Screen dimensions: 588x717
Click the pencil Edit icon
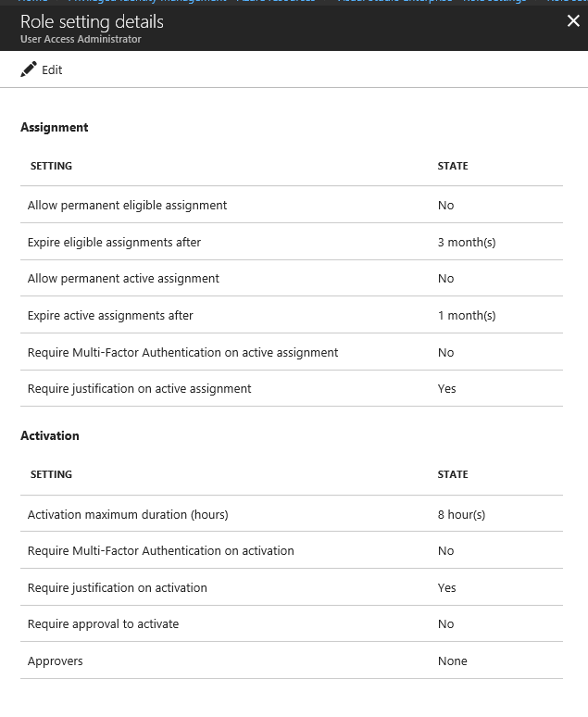pos(29,69)
